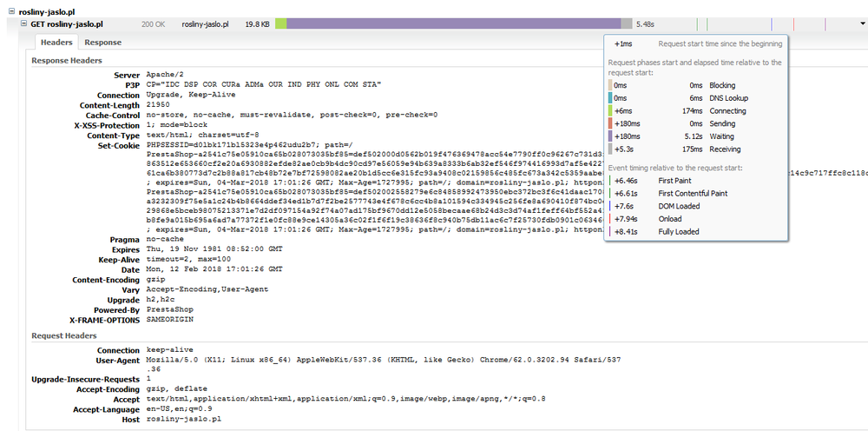
Task: Click the red Onload marker on the timeline
Action: point(793,23)
